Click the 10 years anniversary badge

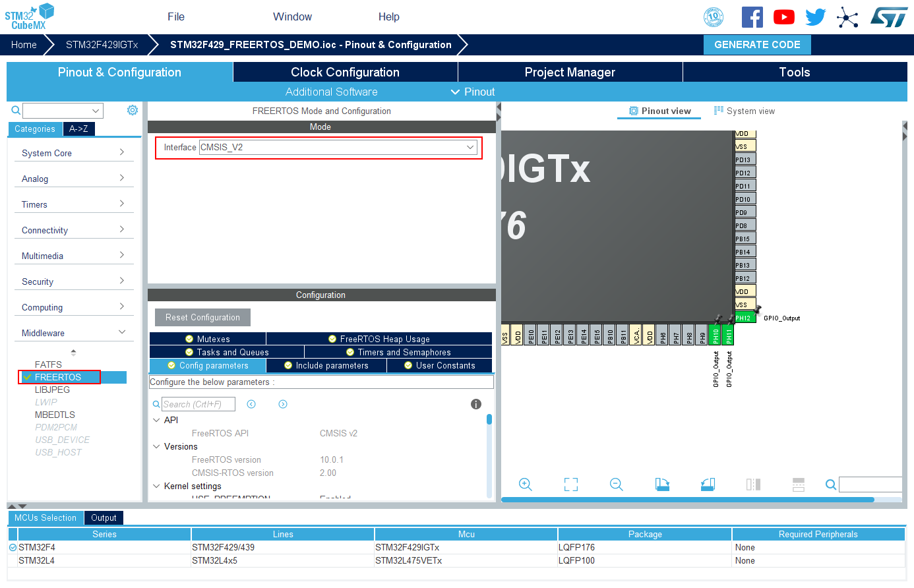714,17
